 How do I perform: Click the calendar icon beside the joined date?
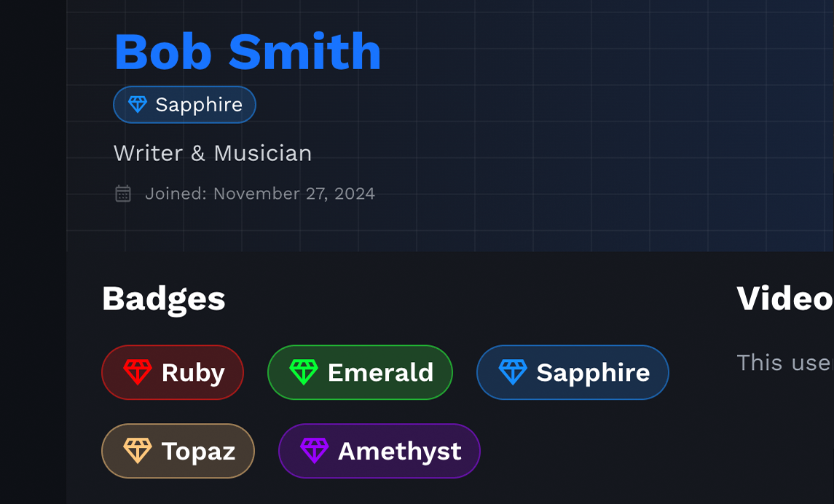coord(122,193)
